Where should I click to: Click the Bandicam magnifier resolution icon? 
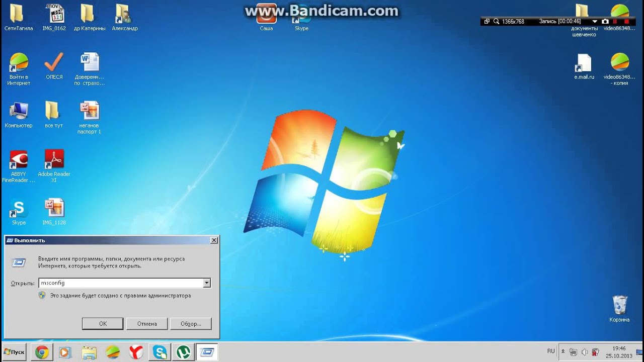pos(497,22)
